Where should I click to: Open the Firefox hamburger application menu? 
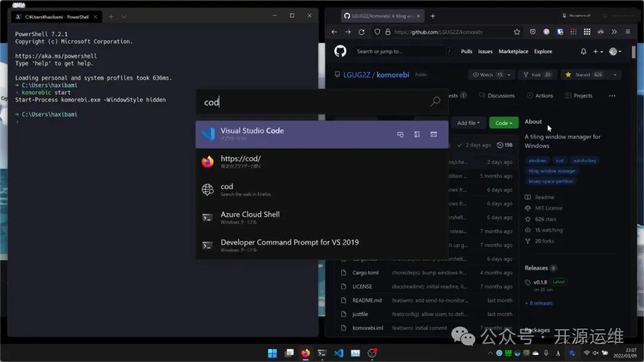628,32
